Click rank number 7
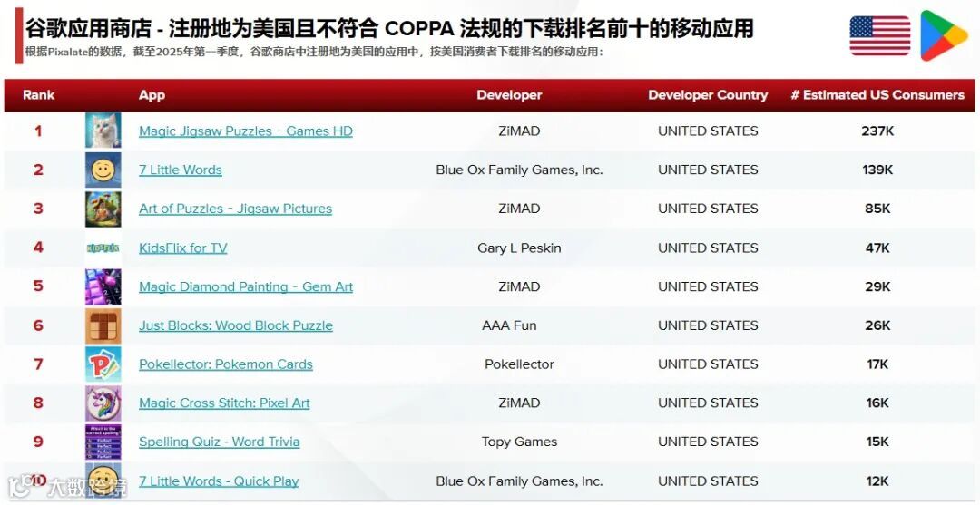 pos(39,364)
